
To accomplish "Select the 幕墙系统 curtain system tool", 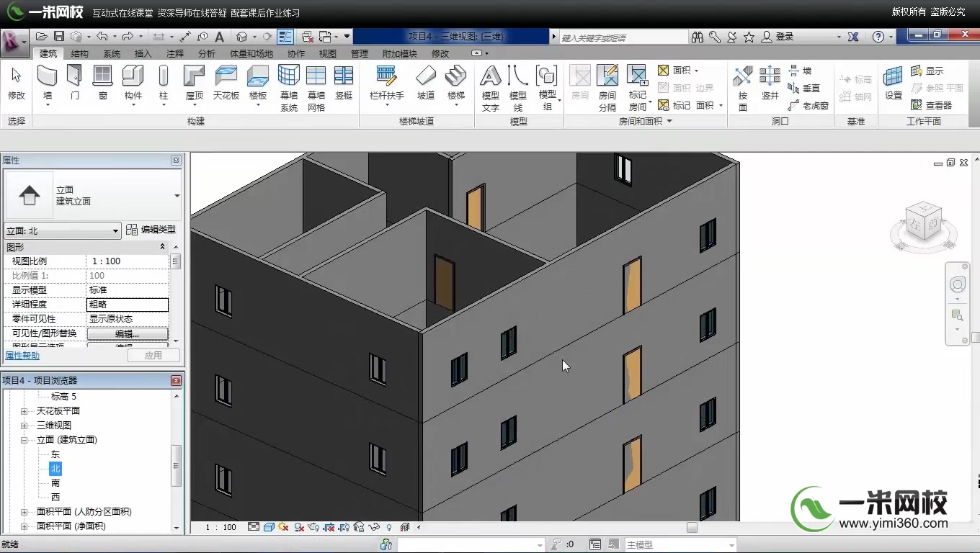I will point(289,88).
